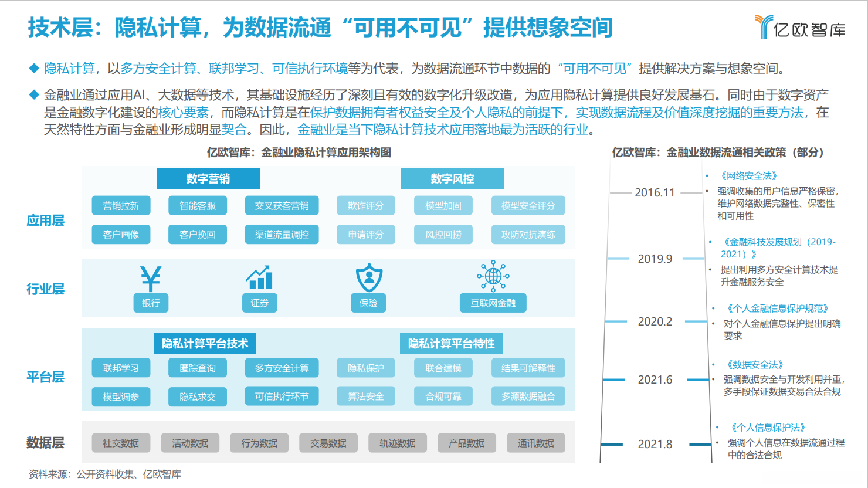Click the 合规可靠 box
This screenshot has width=868, height=488.
tap(443, 396)
